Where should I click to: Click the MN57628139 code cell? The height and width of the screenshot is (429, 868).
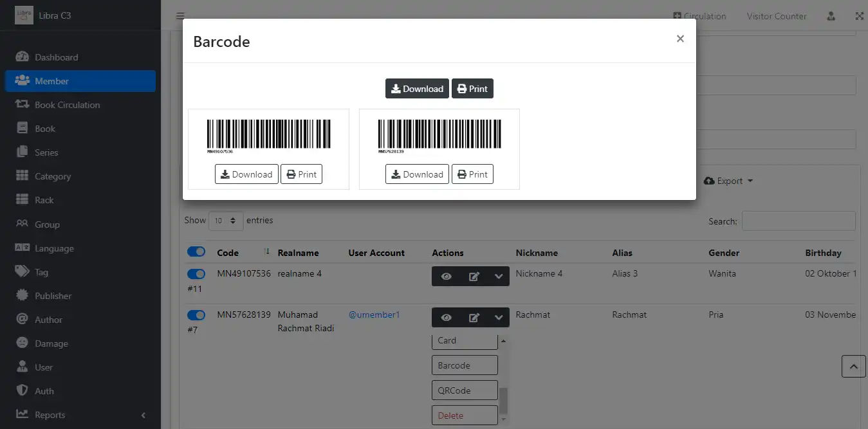(x=244, y=315)
